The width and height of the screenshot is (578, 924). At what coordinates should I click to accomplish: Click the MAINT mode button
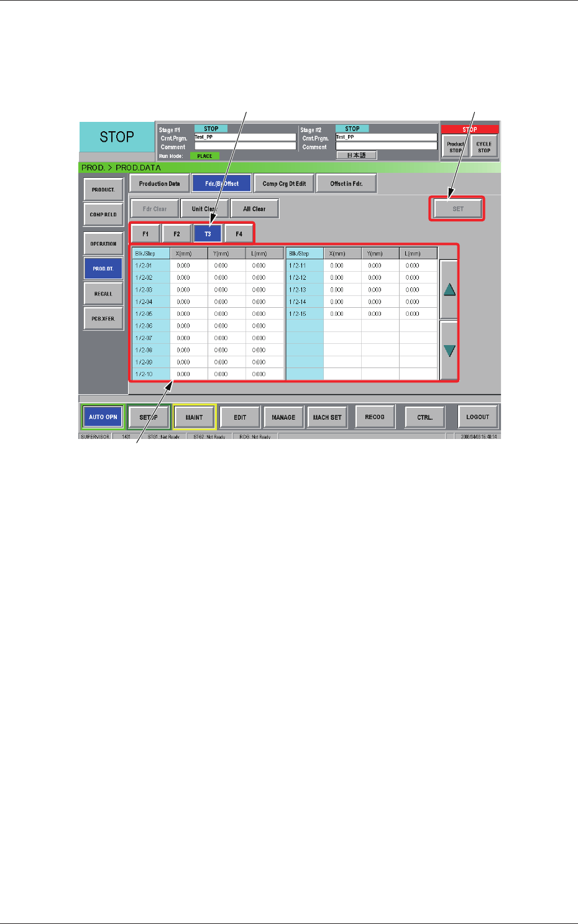click(x=195, y=417)
